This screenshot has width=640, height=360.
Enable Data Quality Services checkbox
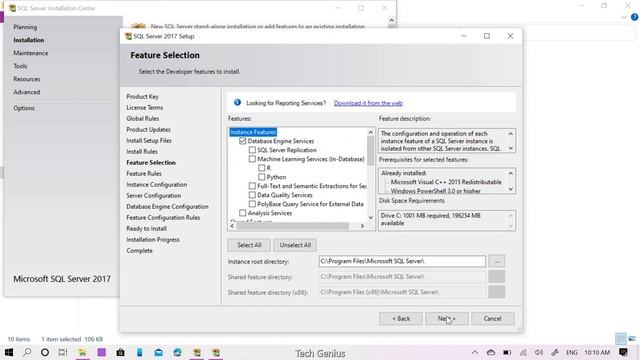click(x=252, y=195)
